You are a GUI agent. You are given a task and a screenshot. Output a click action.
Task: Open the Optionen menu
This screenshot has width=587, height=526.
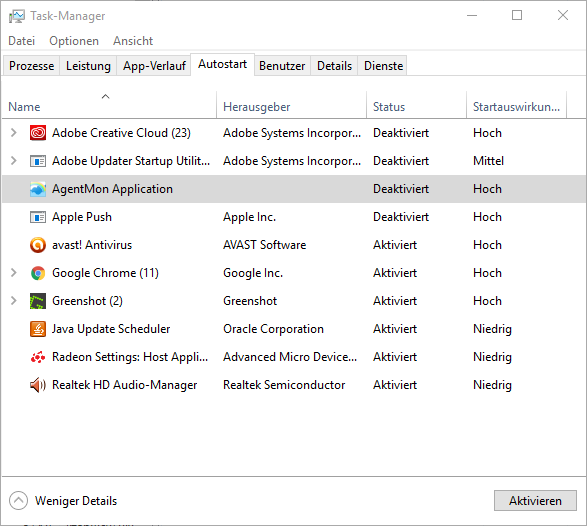tap(74, 41)
